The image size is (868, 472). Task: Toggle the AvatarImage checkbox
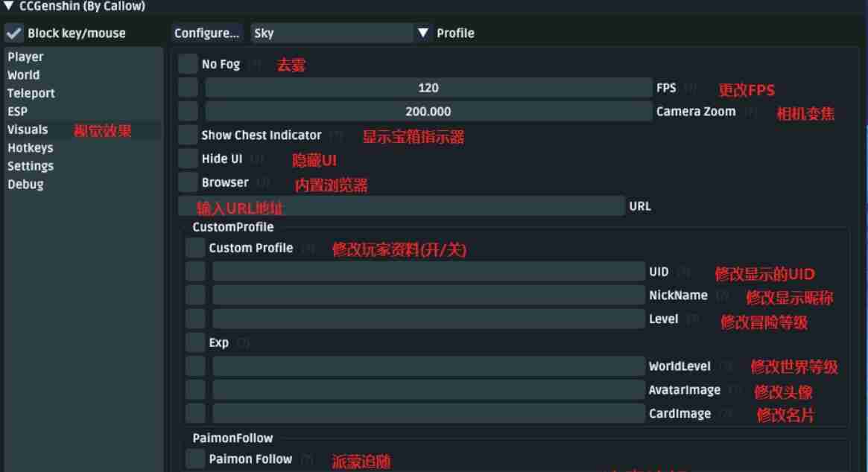pyautogui.click(x=195, y=390)
